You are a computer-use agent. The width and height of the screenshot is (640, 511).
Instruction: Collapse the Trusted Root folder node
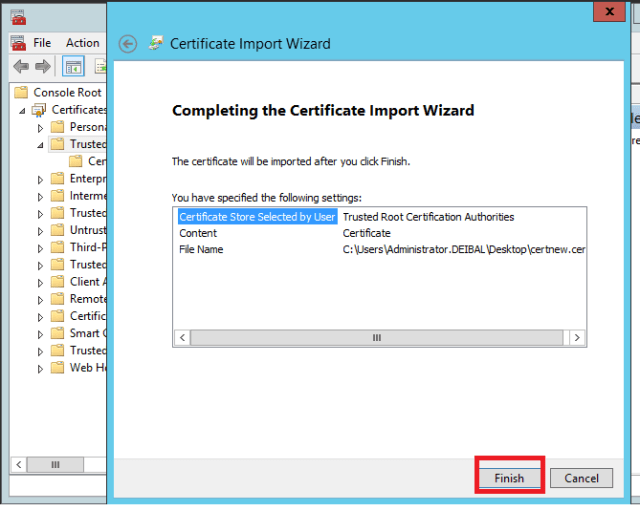pyautogui.click(x=41, y=145)
